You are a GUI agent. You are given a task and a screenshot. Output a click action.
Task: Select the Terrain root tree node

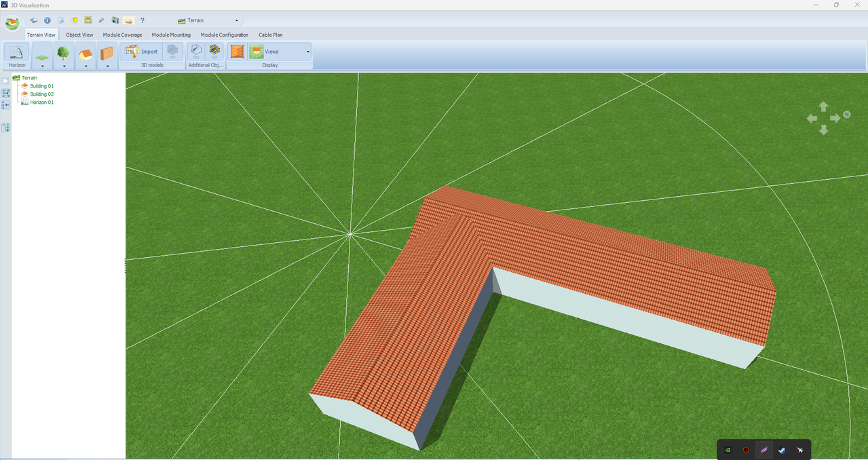(x=29, y=78)
